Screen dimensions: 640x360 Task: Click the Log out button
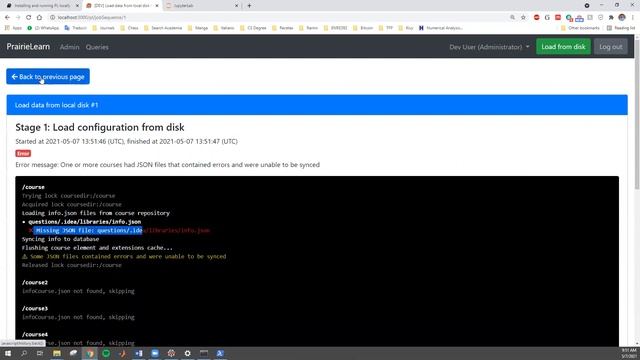coord(611,47)
